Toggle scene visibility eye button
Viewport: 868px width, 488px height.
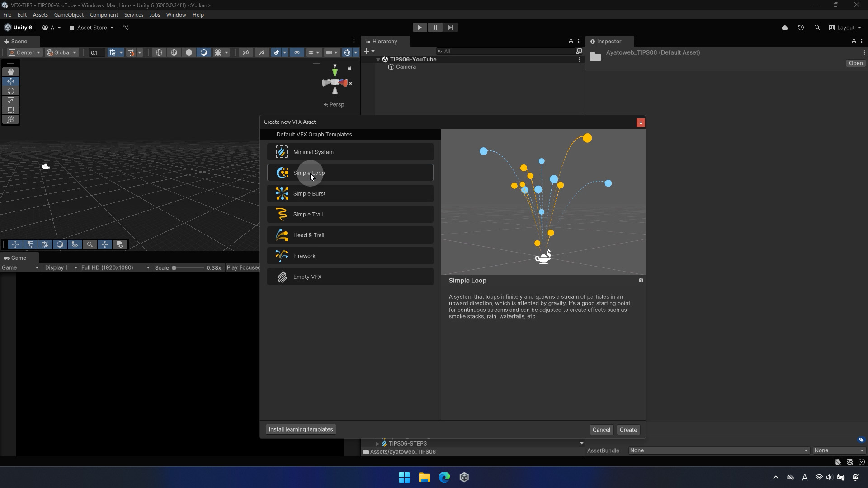click(297, 52)
